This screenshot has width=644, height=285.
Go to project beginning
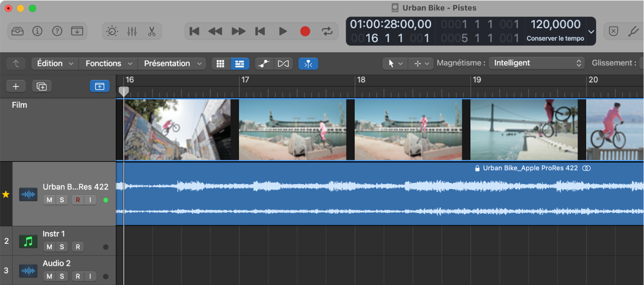click(x=194, y=31)
